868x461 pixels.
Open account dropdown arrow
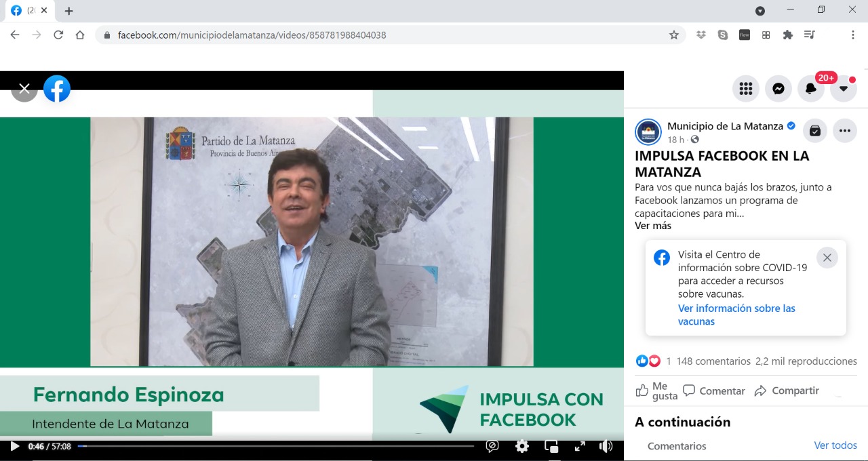coord(844,89)
